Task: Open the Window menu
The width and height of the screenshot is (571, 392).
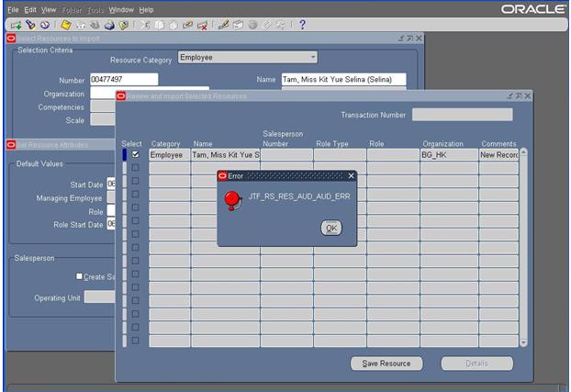Action: [121, 10]
